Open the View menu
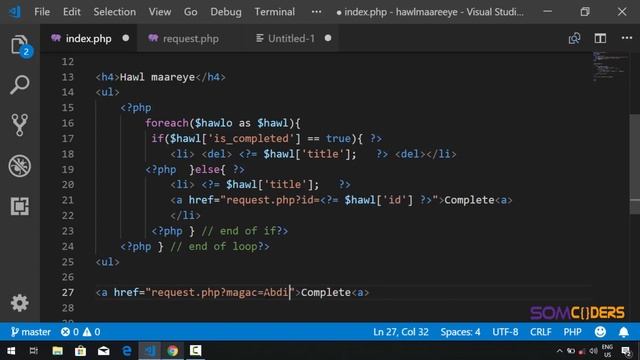This screenshot has width=640, height=360. pyautogui.click(x=160, y=12)
